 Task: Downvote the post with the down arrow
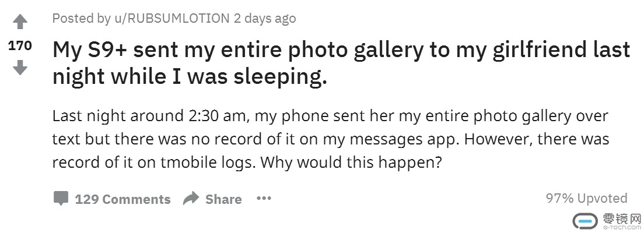(20, 68)
